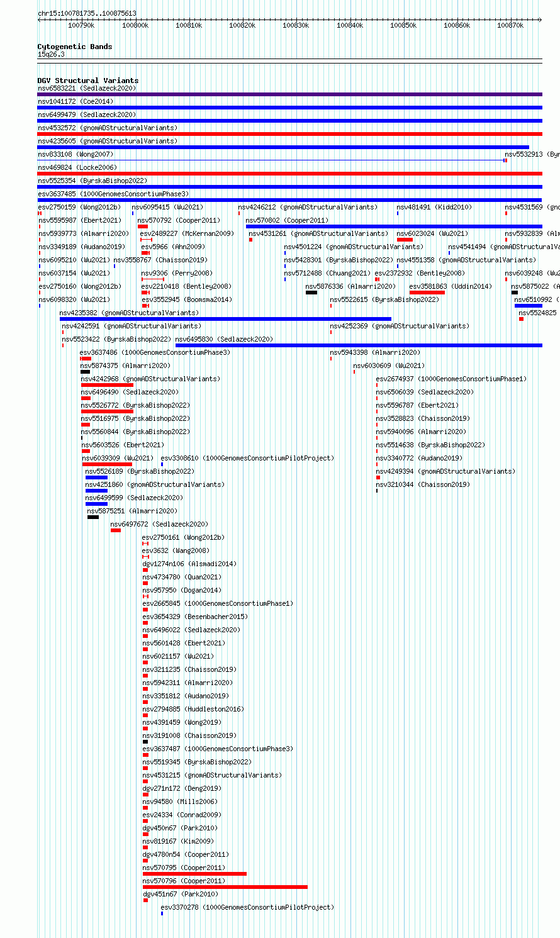Select esv3654329 (Besenbacher2015) label
This screenshot has height=938, width=560.
pos(195,617)
